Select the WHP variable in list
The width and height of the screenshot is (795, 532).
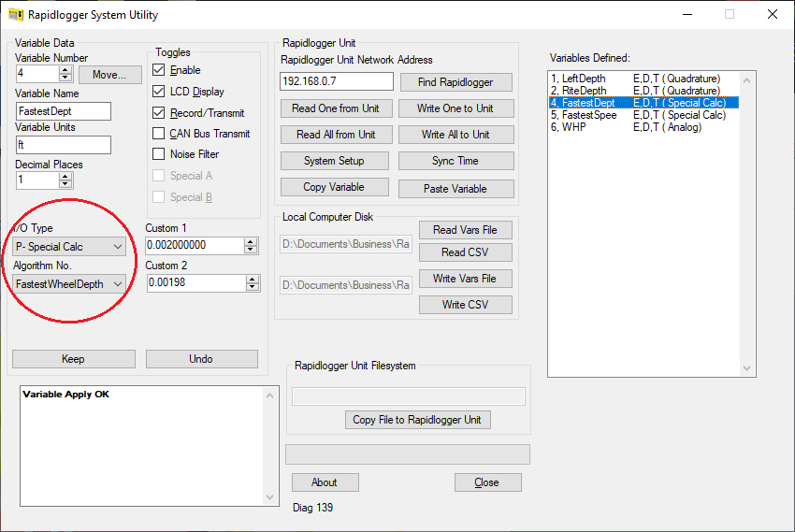573,127
